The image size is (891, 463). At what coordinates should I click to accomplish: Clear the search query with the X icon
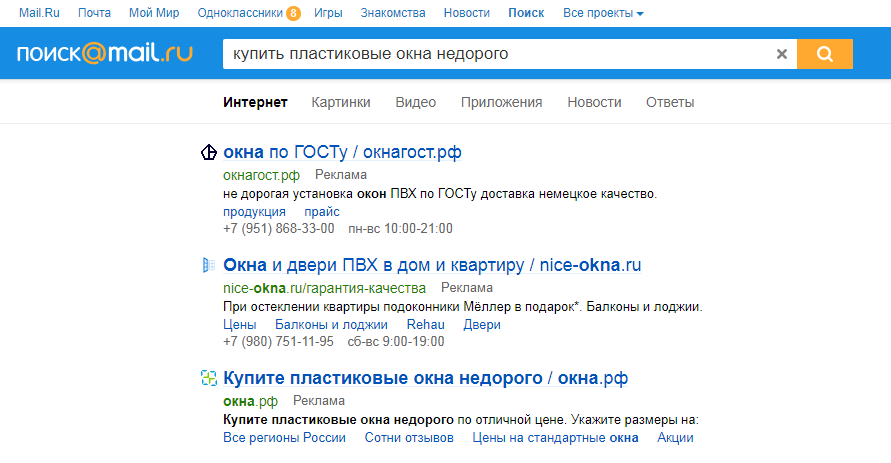pyautogui.click(x=782, y=54)
